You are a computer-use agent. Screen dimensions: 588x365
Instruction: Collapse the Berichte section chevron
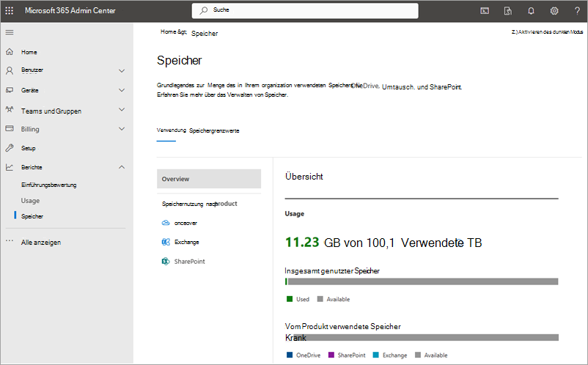coord(122,167)
